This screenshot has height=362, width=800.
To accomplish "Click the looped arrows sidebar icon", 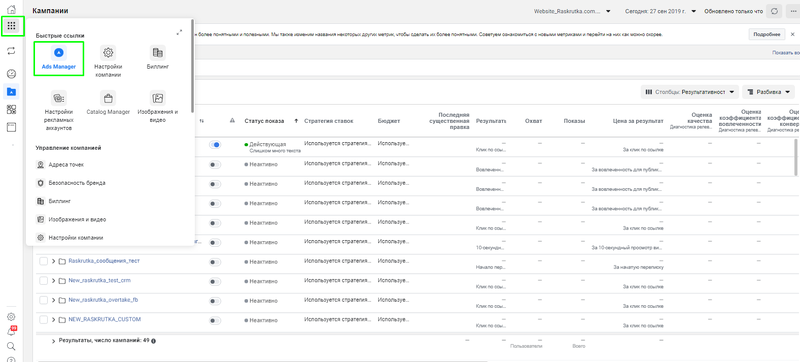I will (x=11, y=50).
